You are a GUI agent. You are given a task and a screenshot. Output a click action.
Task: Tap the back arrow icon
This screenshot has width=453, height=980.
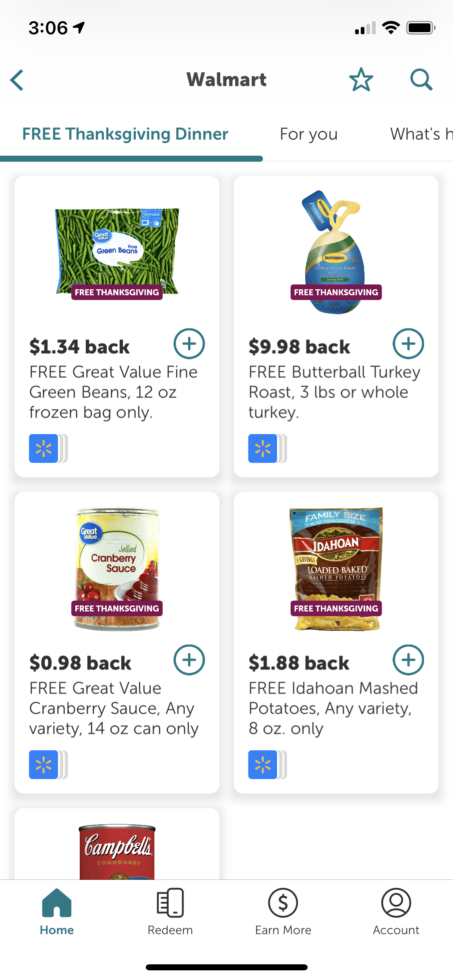click(17, 80)
